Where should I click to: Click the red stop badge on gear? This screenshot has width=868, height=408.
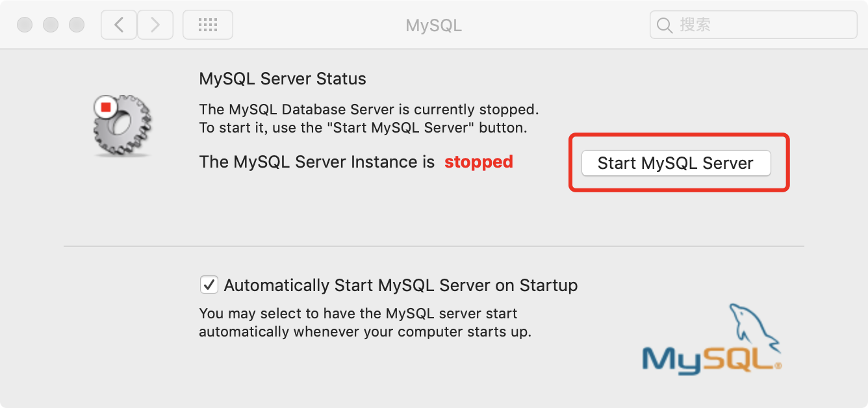pyautogui.click(x=105, y=107)
